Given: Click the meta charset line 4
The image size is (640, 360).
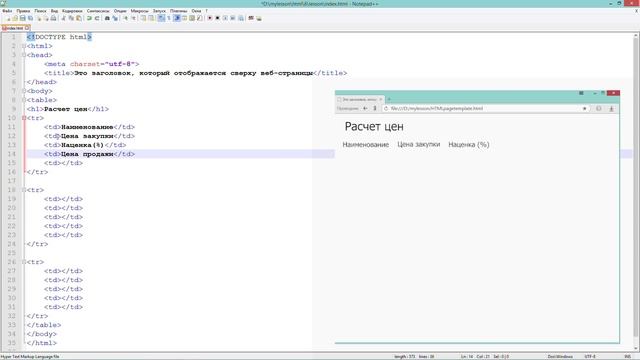Looking at the screenshot, I should pos(92,64).
